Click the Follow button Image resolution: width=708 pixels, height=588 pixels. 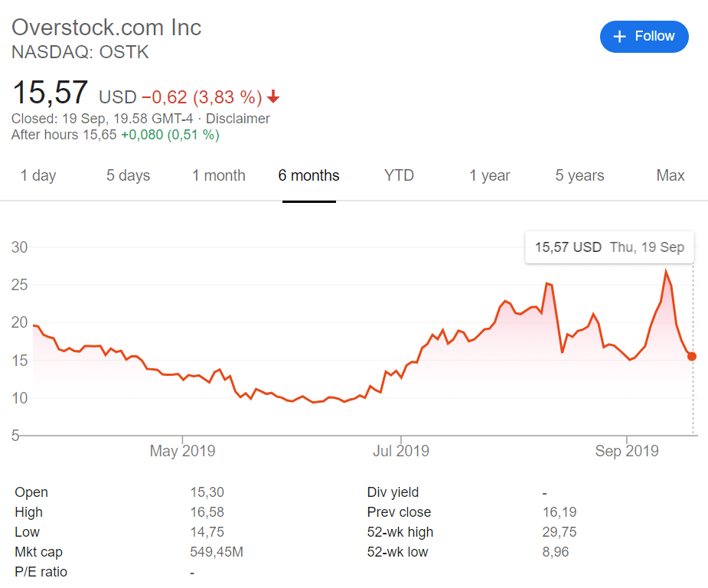[x=644, y=37]
